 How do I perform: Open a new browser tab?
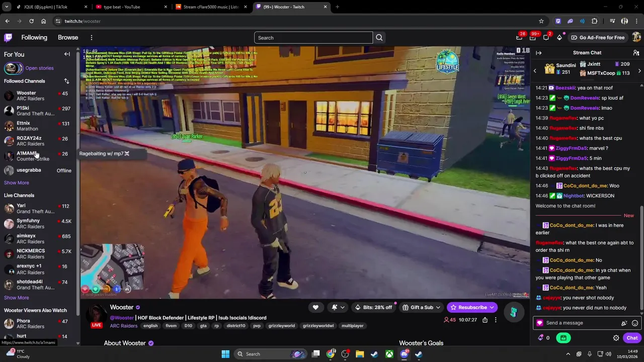(x=337, y=7)
